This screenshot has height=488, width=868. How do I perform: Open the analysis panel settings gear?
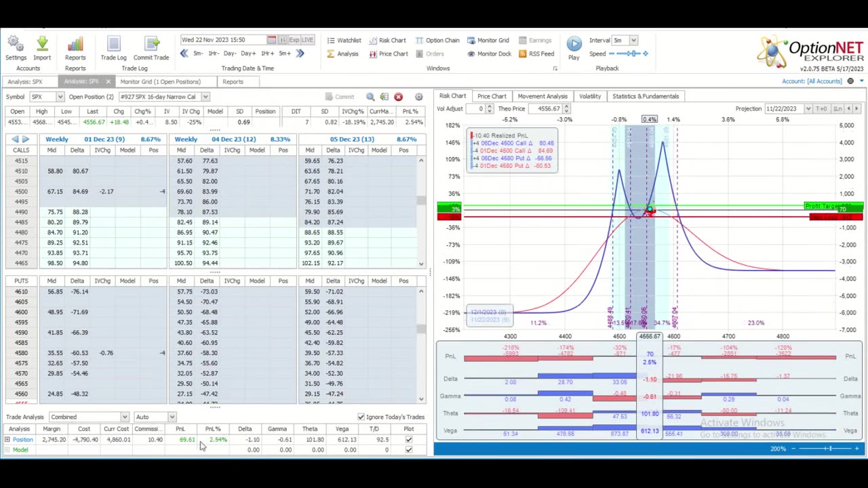418,97
